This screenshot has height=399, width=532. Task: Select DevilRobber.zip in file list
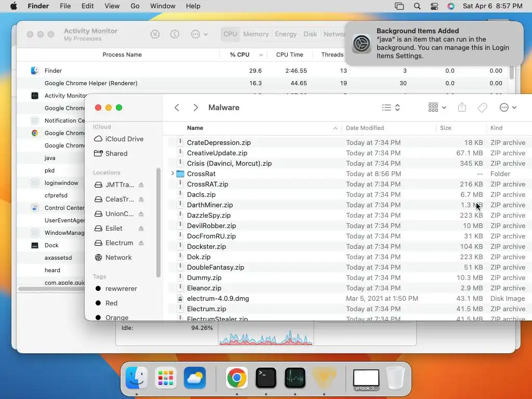pos(350,225)
